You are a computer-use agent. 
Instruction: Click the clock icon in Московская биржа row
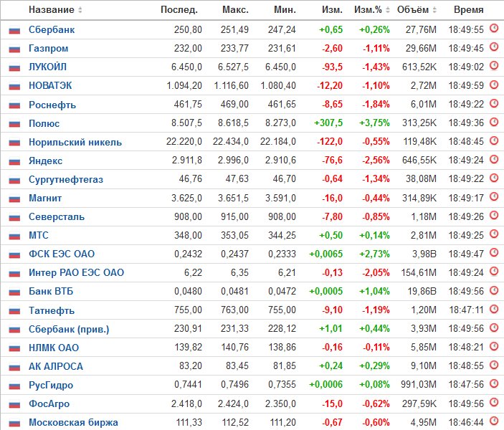(494, 421)
